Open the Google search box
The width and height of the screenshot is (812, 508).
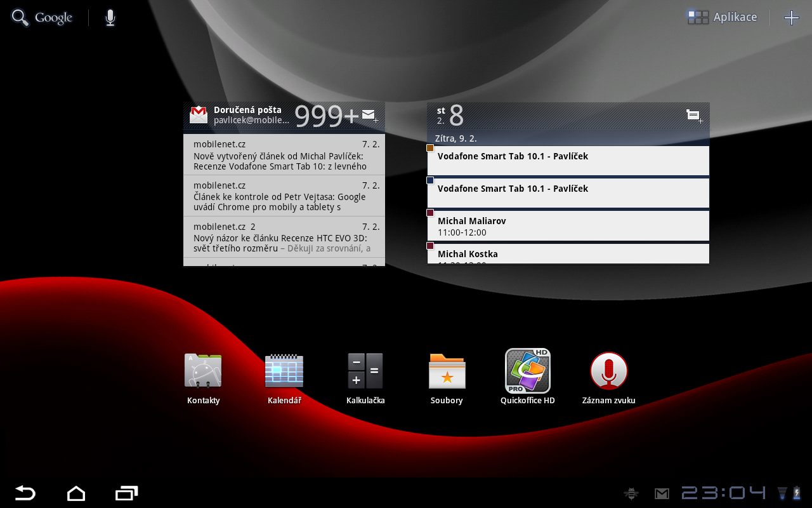click(x=41, y=17)
